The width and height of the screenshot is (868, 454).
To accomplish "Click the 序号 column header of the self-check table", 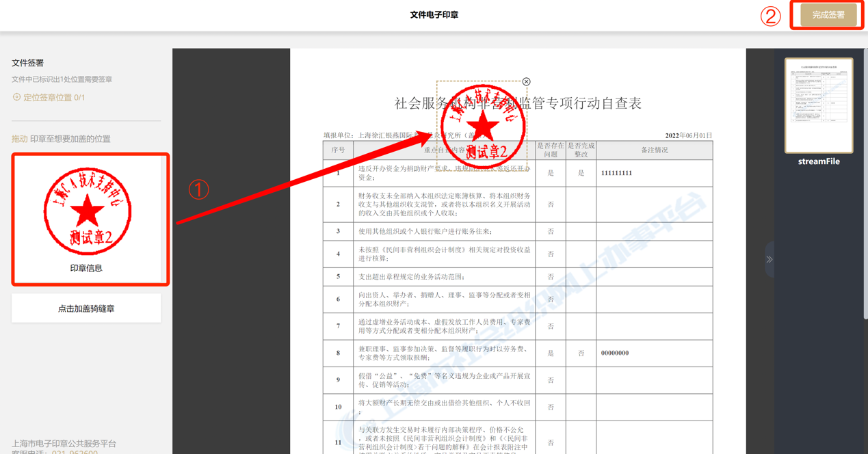I will point(337,150).
